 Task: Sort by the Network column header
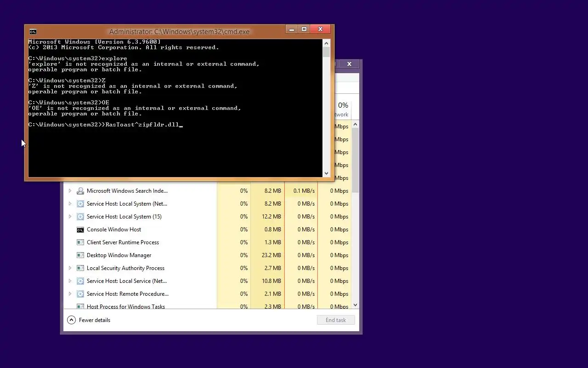click(342, 109)
